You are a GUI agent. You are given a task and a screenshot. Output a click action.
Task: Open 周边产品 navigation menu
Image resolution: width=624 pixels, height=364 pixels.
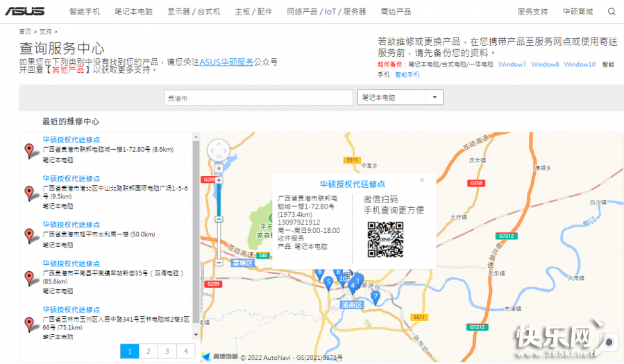coord(396,12)
